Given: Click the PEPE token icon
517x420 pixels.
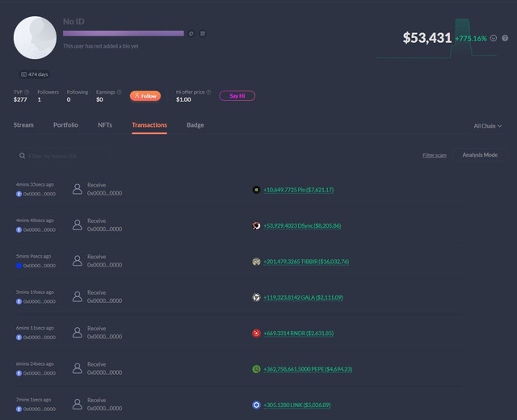Looking at the screenshot, I should [x=256, y=369].
